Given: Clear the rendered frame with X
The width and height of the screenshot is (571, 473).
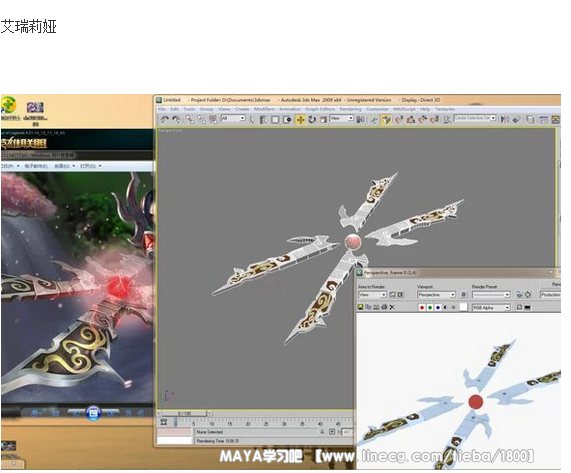Looking at the screenshot, I should [392, 307].
